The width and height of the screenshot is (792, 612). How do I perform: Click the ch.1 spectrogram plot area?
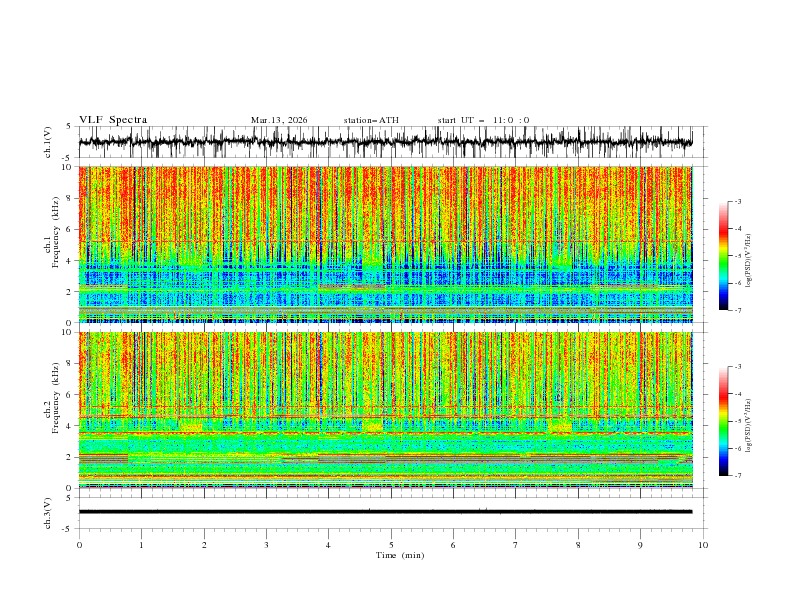[386, 244]
